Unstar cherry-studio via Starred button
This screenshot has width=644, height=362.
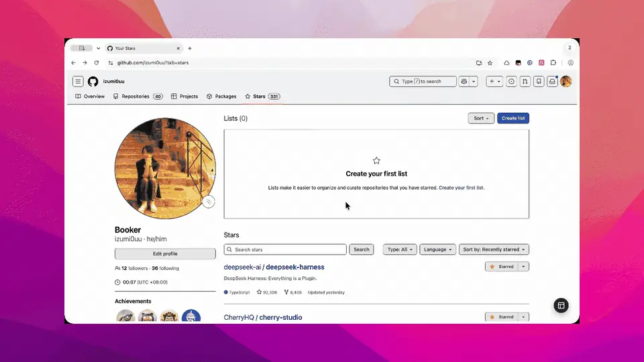click(x=502, y=317)
